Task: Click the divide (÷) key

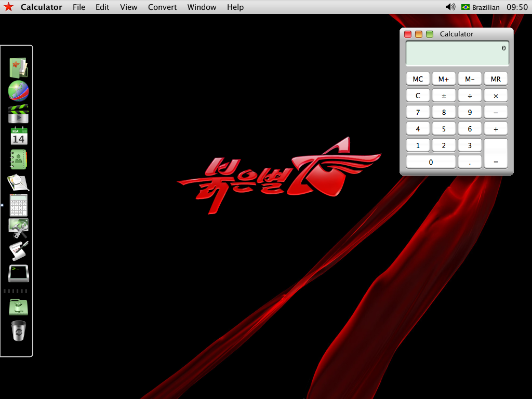Action: point(470,96)
